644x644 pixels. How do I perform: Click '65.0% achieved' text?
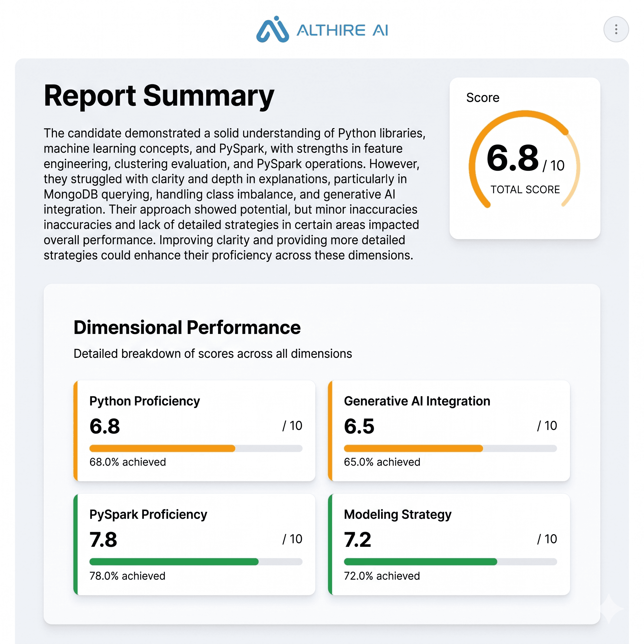(x=382, y=462)
